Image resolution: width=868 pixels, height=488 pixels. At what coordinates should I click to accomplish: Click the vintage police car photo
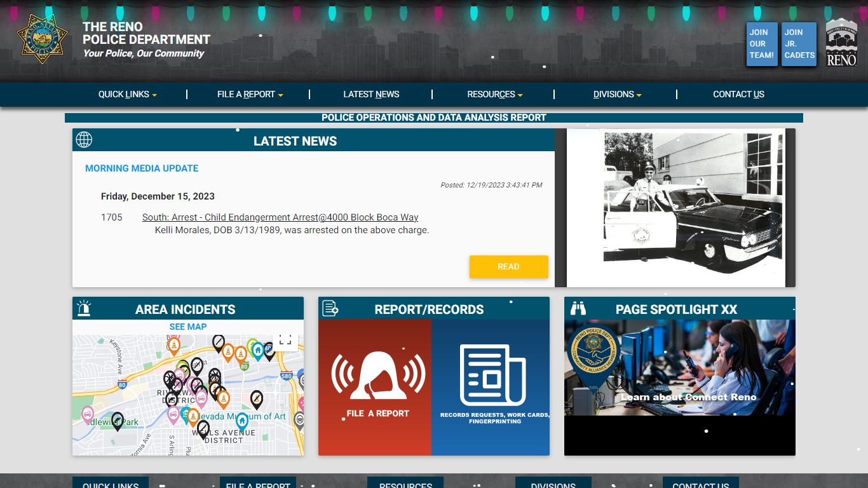[675, 208]
